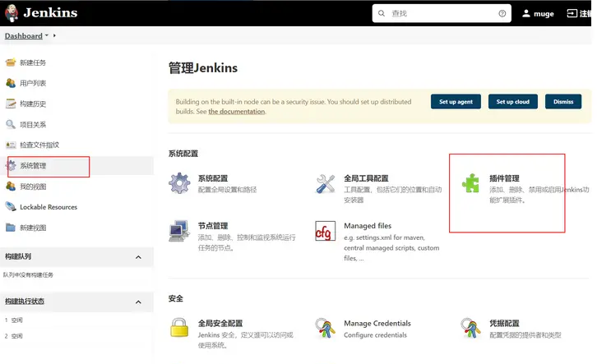The height and width of the screenshot is (364, 611).
Task: Click the logout icon in the header
Action: pos(572,13)
